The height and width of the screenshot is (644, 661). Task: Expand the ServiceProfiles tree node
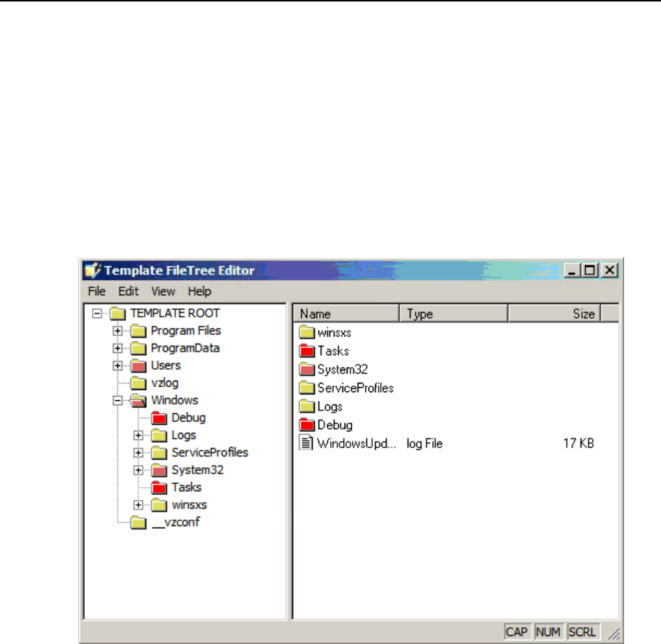pyautogui.click(x=138, y=453)
